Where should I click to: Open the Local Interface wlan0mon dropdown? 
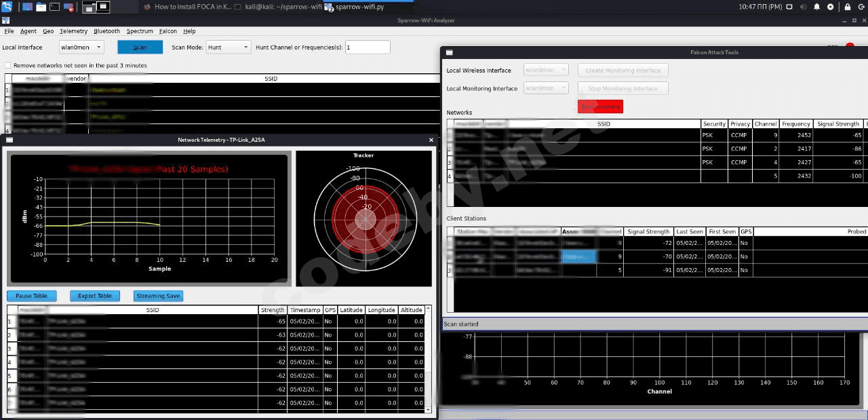point(81,47)
